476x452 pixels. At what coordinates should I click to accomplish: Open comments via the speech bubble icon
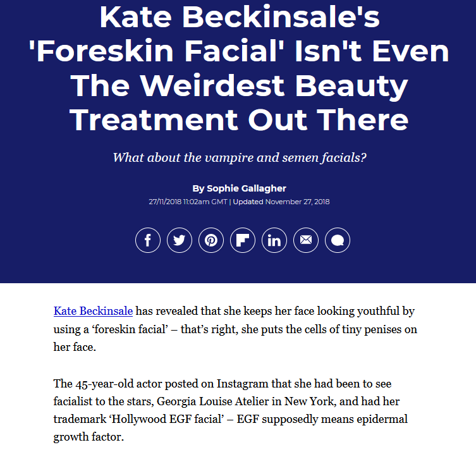(x=338, y=240)
